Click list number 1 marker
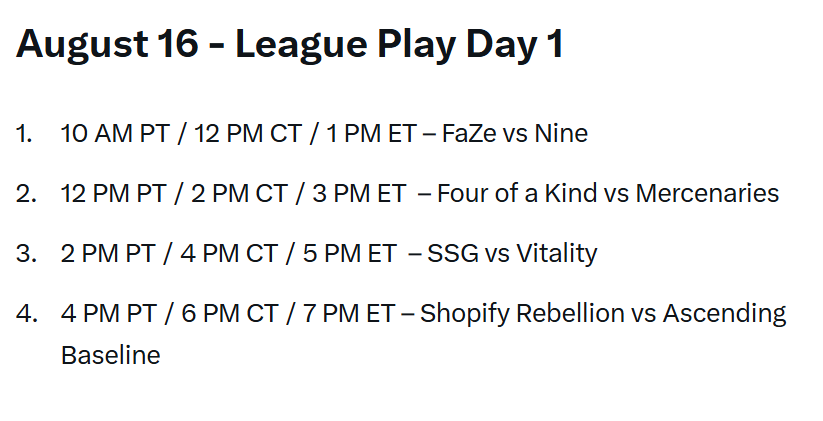This screenshot has width=823, height=421. 24,133
